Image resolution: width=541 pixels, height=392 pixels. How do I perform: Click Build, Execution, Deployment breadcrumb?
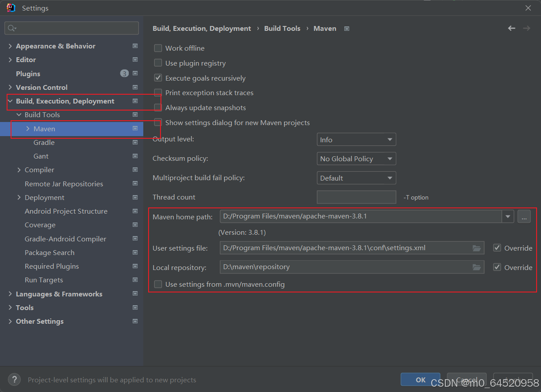[201, 28]
